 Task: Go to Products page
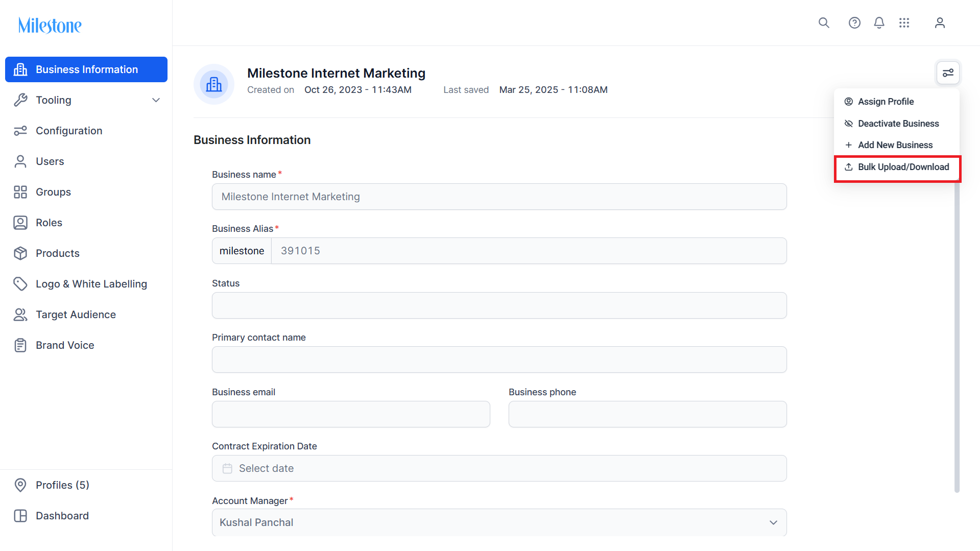(x=86, y=253)
